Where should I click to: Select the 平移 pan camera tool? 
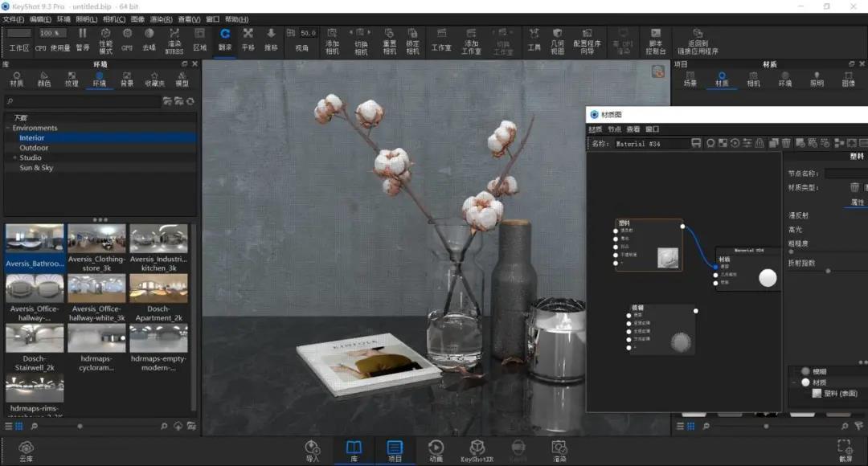coord(248,40)
